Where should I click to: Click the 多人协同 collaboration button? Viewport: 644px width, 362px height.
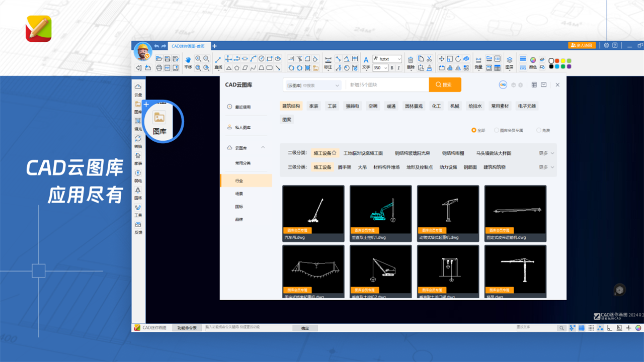(582, 45)
